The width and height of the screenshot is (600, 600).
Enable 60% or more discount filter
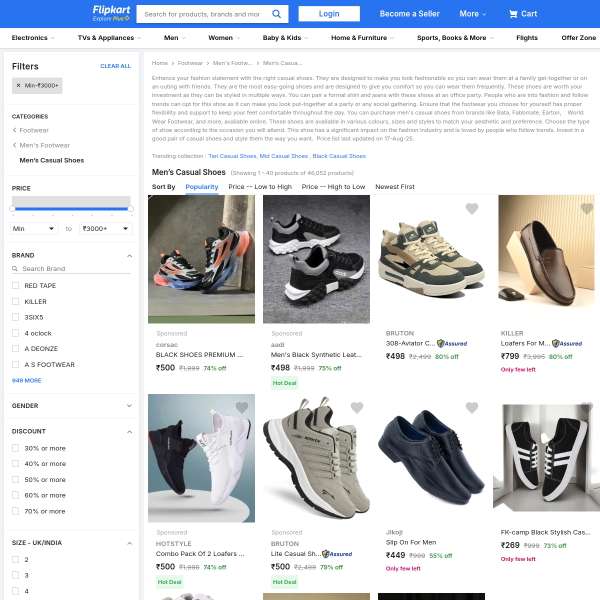pyautogui.click(x=15, y=495)
